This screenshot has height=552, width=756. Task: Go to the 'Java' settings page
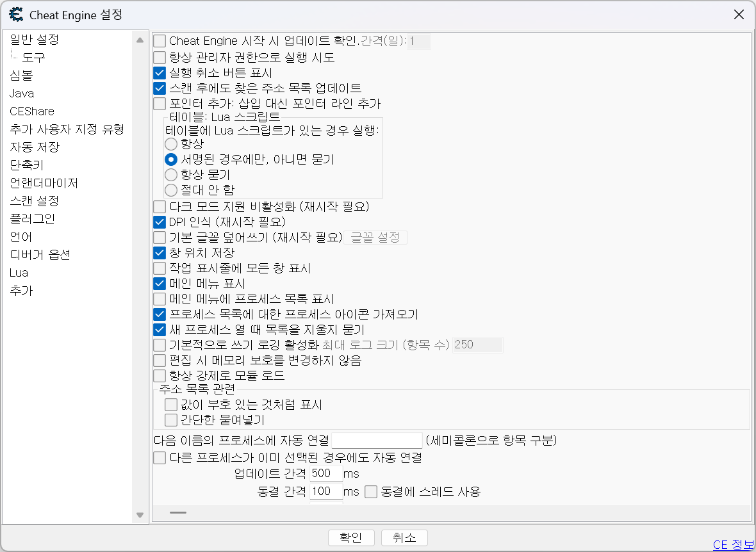pos(22,93)
